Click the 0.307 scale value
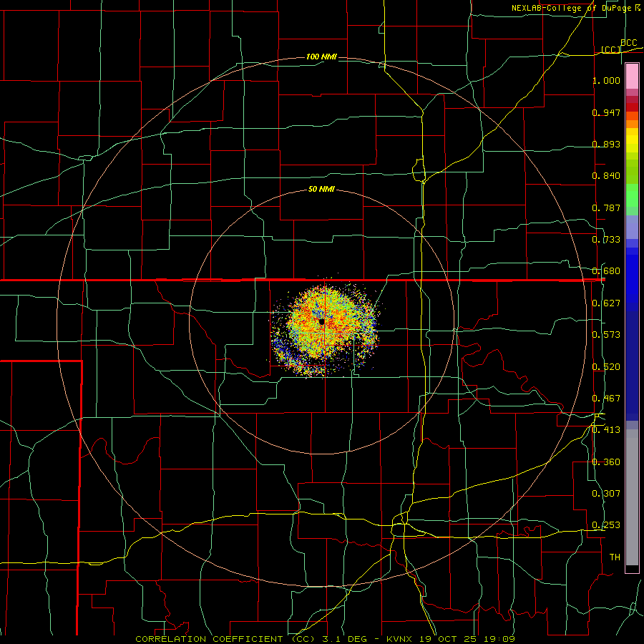644x644 pixels. tap(606, 494)
